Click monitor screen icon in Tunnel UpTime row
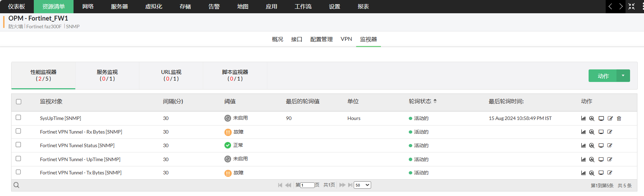644x196 pixels. 601,159
